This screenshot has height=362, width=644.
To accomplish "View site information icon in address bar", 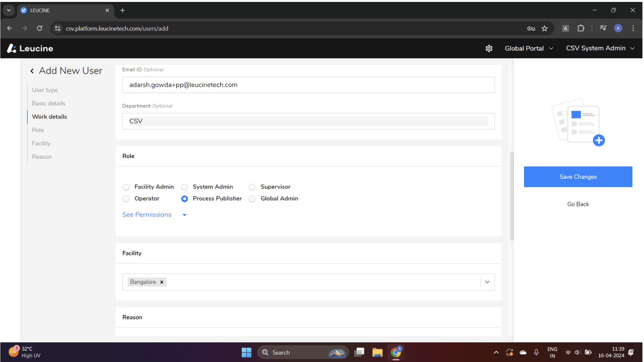I will [x=58, y=28].
